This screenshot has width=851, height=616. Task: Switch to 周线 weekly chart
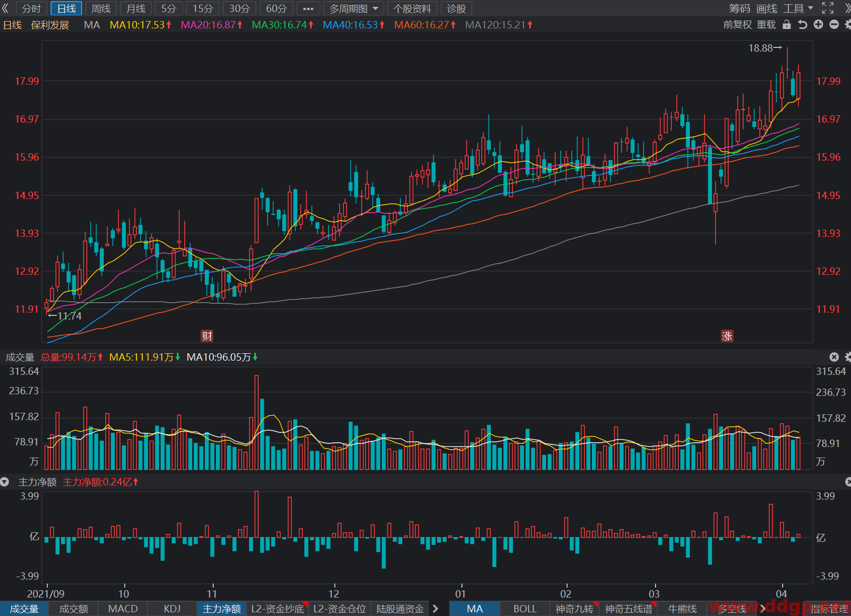(101, 8)
